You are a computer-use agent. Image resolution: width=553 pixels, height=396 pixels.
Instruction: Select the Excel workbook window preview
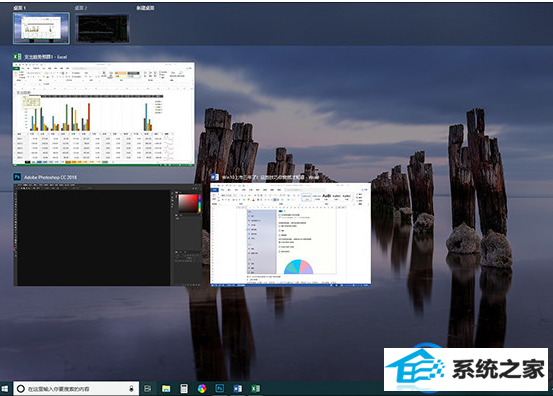tap(103, 114)
